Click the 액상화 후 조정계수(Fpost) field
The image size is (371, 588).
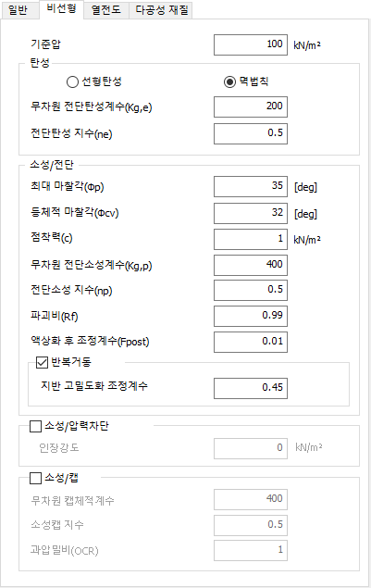(251, 342)
